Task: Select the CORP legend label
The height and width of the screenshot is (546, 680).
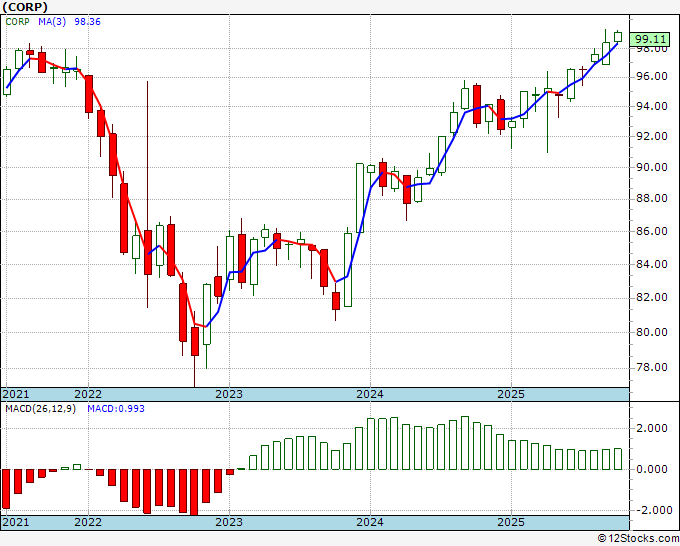Action: 17,22
